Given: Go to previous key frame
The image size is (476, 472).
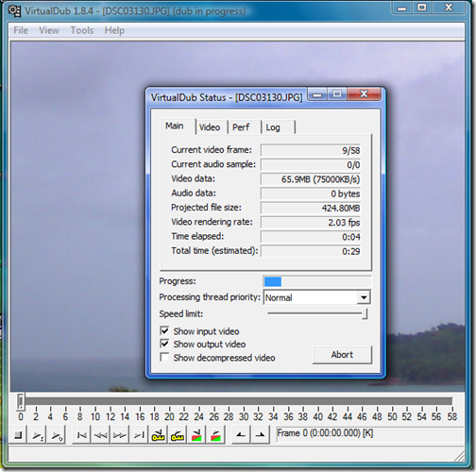Looking at the screenshot, I should coord(158,435).
